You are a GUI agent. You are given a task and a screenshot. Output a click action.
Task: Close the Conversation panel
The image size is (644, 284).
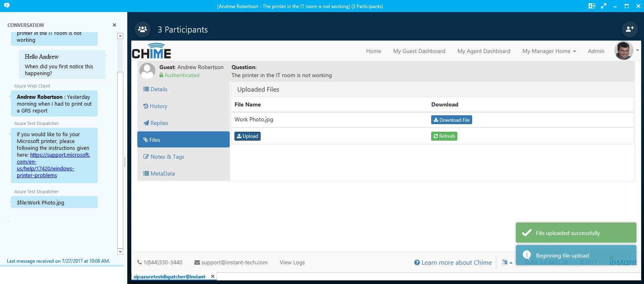pos(114,25)
